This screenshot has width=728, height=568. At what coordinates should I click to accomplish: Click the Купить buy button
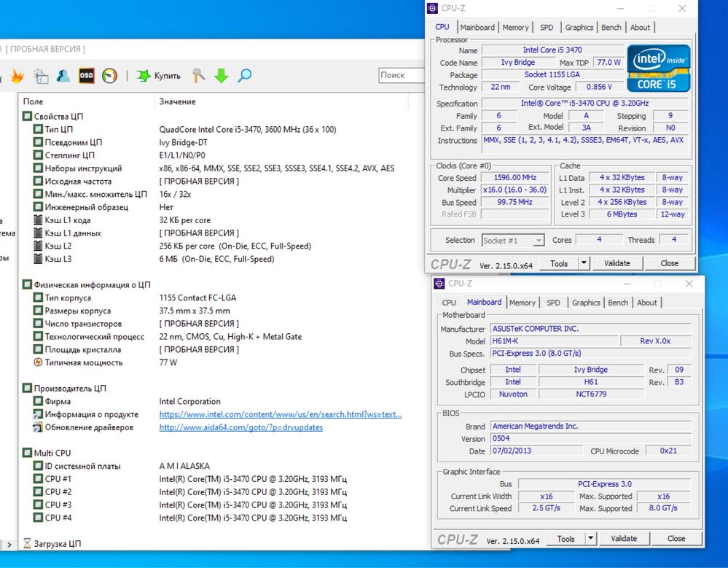click(x=158, y=76)
